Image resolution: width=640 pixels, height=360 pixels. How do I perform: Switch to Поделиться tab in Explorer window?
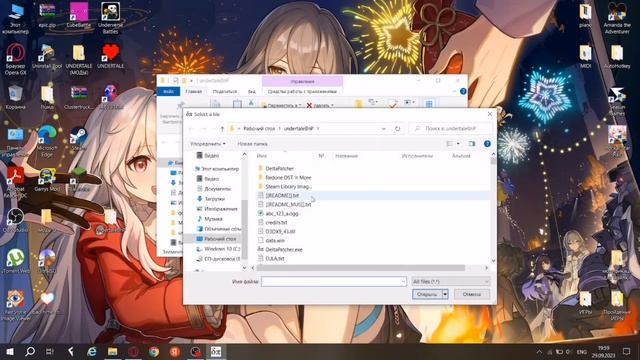point(225,91)
